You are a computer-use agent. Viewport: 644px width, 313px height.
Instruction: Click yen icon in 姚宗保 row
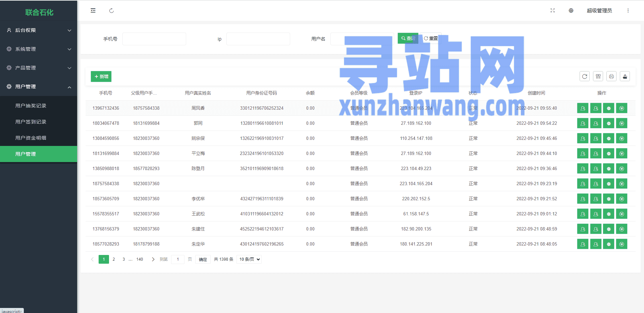(622, 139)
